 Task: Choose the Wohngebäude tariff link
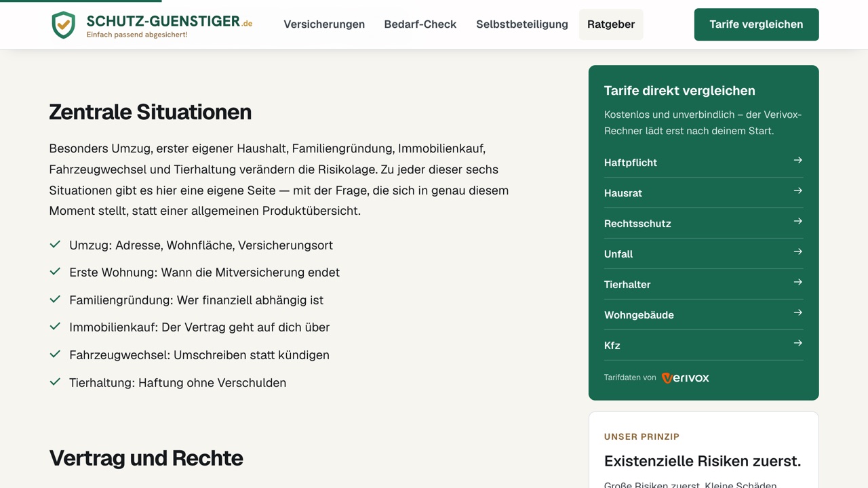click(703, 315)
